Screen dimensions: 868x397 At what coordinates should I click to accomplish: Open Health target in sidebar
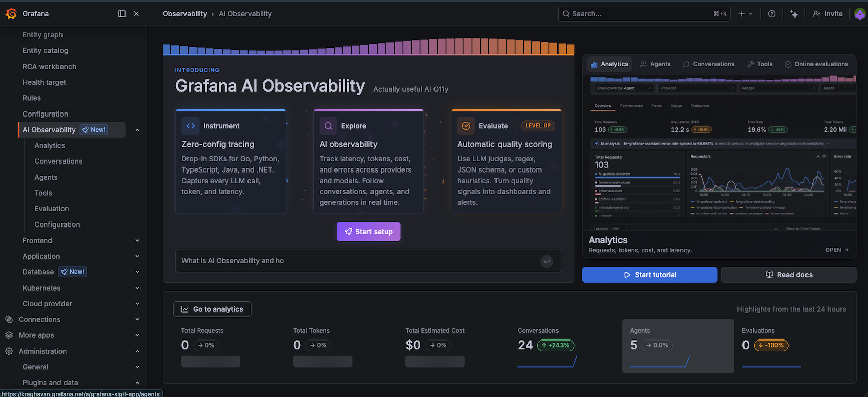pyautogui.click(x=44, y=82)
